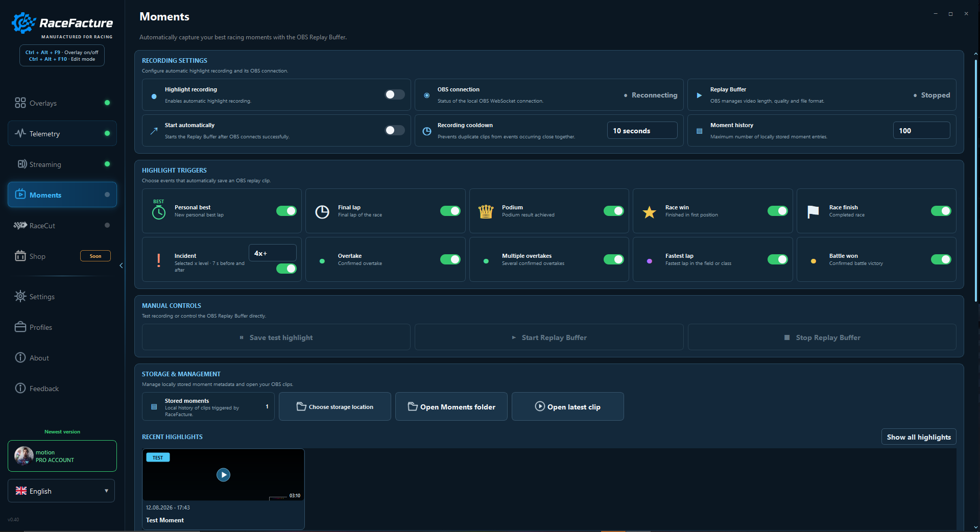Click the Profiles briefcase icon

pyautogui.click(x=20, y=327)
